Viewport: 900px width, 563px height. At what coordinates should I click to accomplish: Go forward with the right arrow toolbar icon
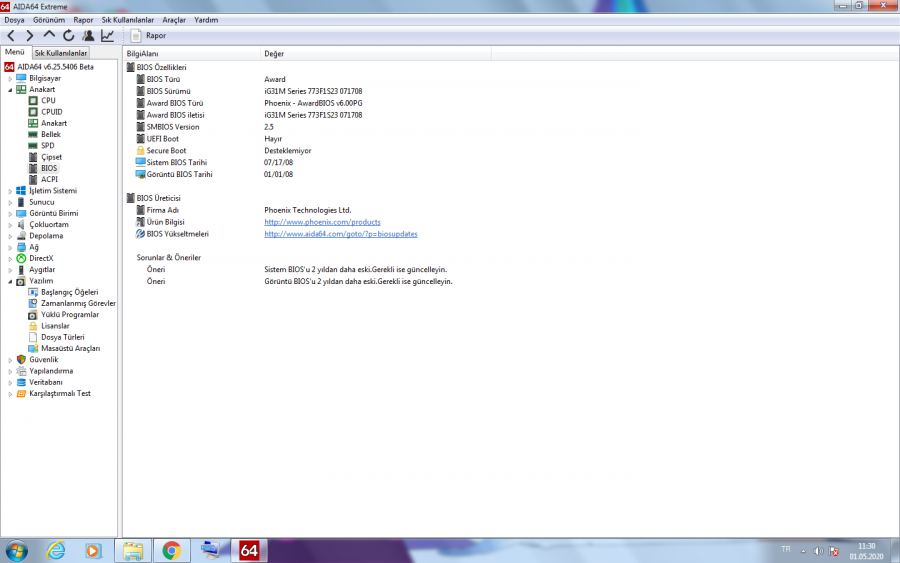[x=30, y=36]
